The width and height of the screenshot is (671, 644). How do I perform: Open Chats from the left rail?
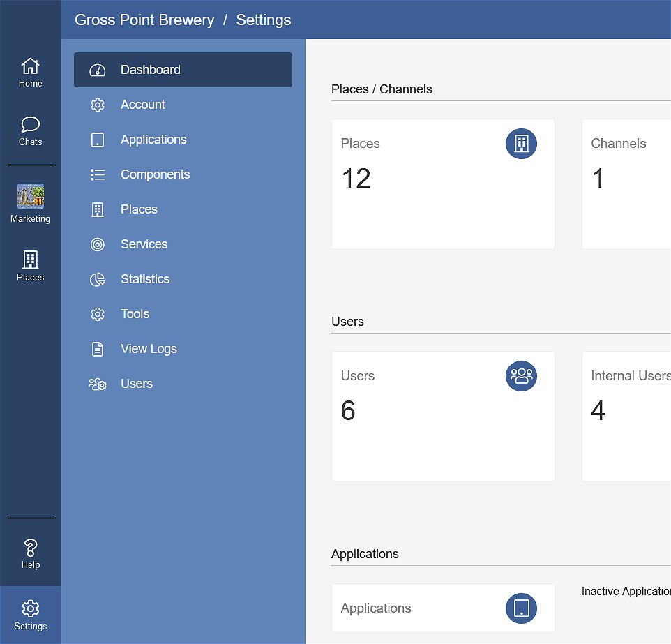[x=31, y=131]
